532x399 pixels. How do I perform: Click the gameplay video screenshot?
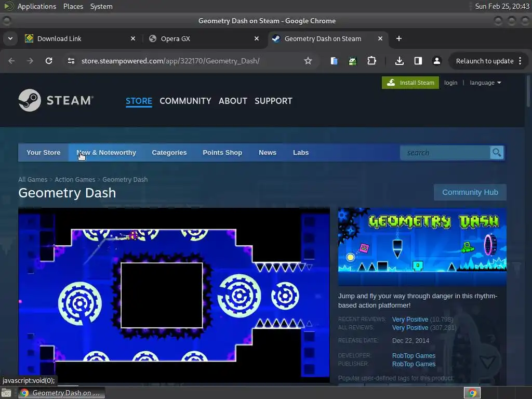pyautogui.click(x=174, y=295)
